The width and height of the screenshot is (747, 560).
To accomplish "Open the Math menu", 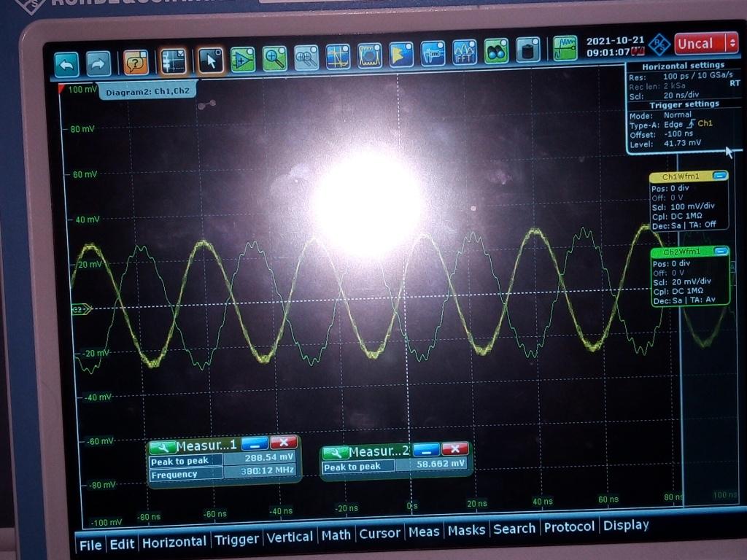I will coord(336,535).
